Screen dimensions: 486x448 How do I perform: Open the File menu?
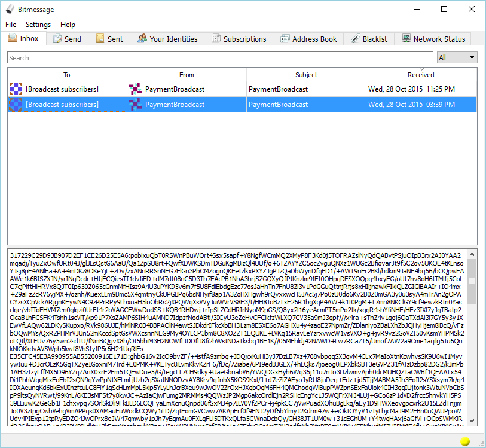(11, 25)
